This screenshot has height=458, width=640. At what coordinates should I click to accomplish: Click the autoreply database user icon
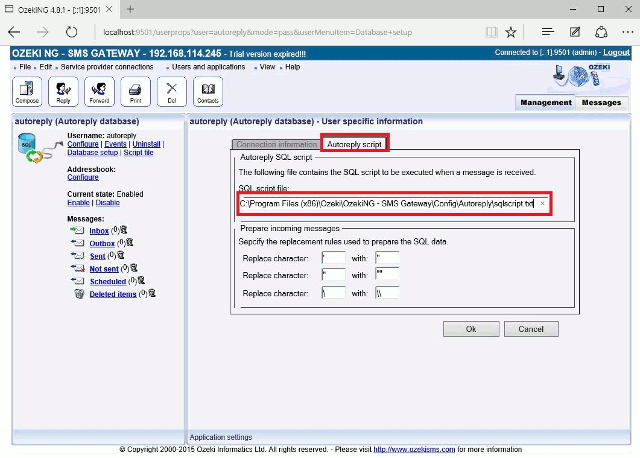[39, 148]
